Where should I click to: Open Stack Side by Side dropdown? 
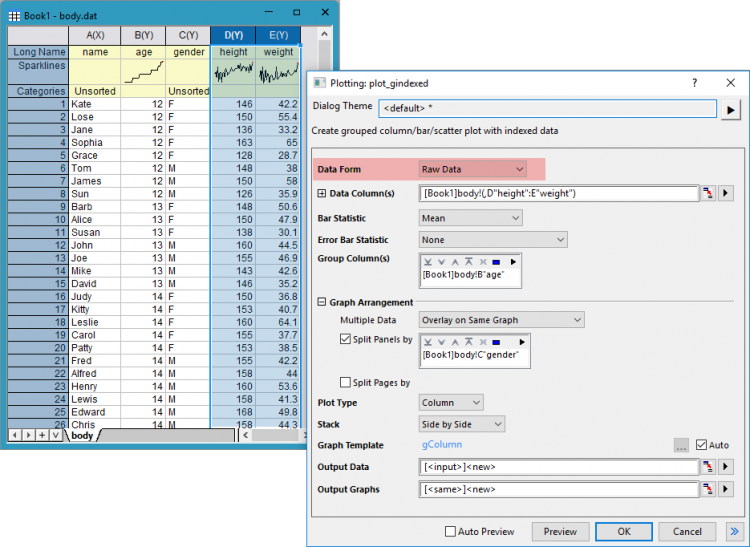(x=462, y=424)
